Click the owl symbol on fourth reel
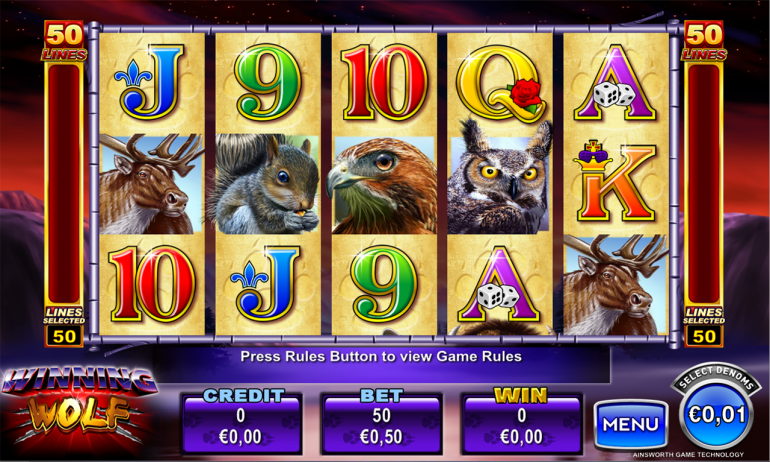 click(500, 177)
